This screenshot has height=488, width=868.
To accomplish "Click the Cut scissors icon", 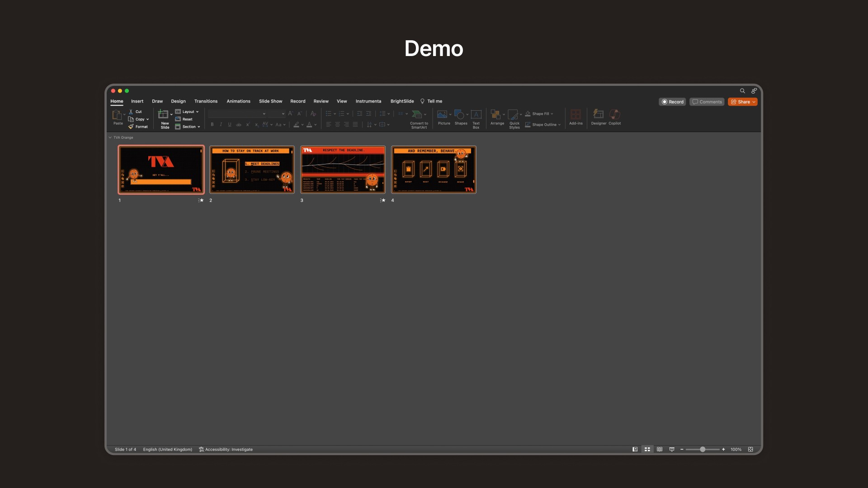I will pyautogui.click(x=131, y=112).
